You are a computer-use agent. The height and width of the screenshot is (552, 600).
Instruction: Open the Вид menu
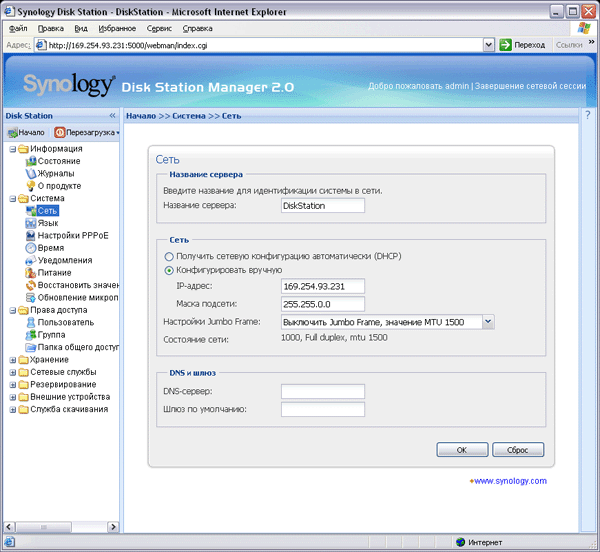pos(81,29)
